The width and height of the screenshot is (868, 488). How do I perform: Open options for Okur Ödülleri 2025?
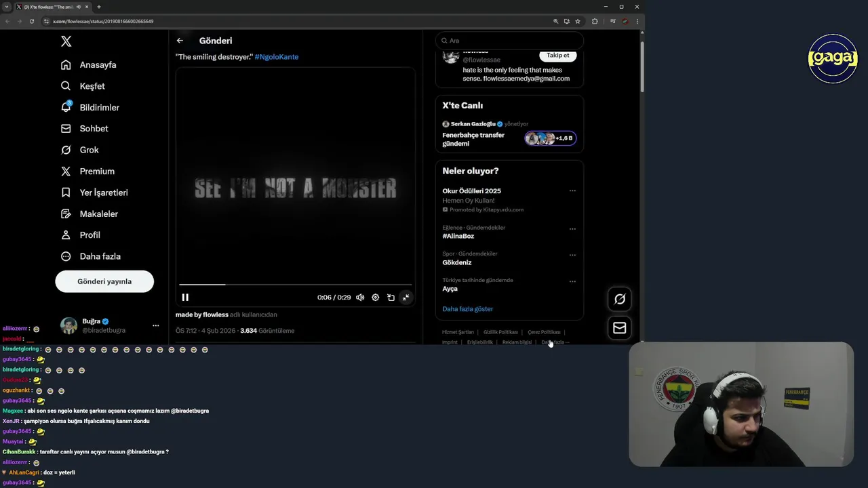click(572, 191)
